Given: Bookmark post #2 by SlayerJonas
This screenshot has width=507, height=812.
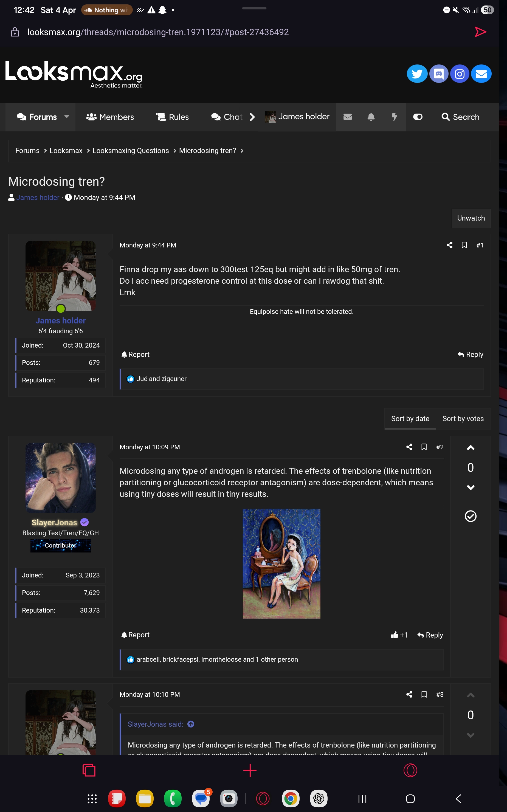Looking at the screenshot, I should (424, 447).
